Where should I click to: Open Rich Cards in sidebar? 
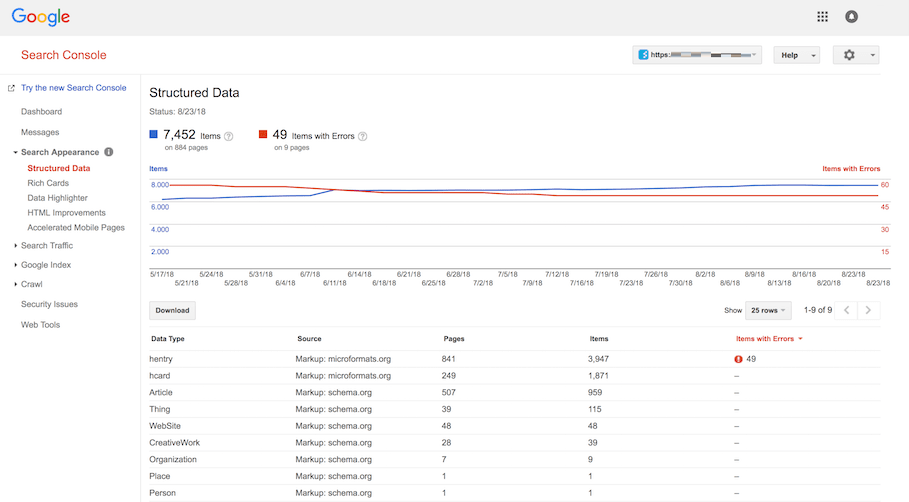[x=48, y=183]
